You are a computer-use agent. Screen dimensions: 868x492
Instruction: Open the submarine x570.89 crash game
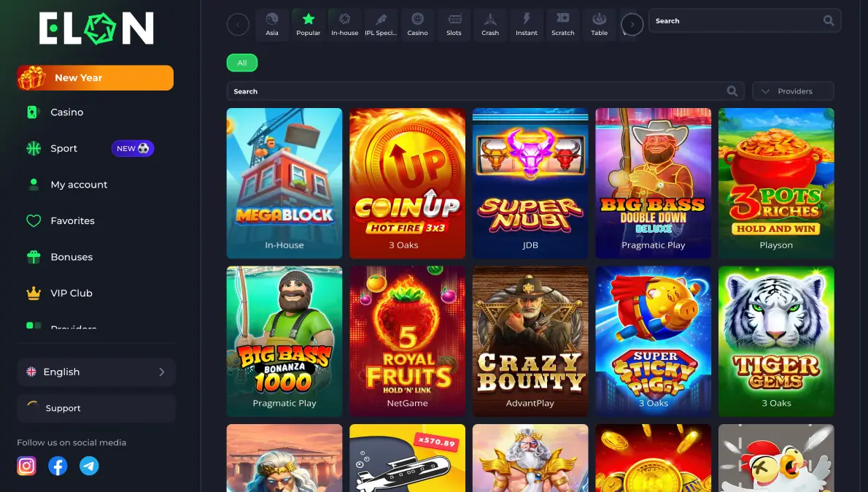408,458
